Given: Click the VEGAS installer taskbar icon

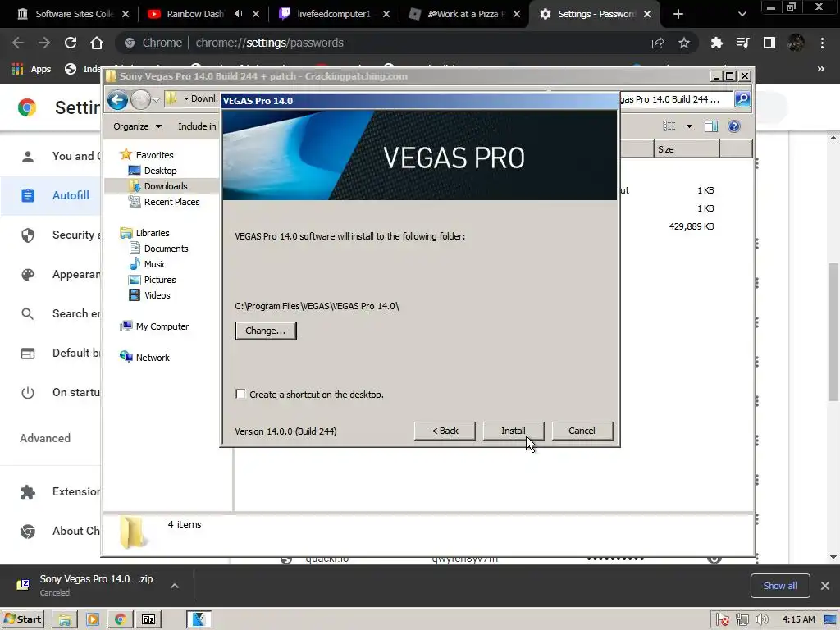Looking at the screenshot, I should click(x=199, y=619).
